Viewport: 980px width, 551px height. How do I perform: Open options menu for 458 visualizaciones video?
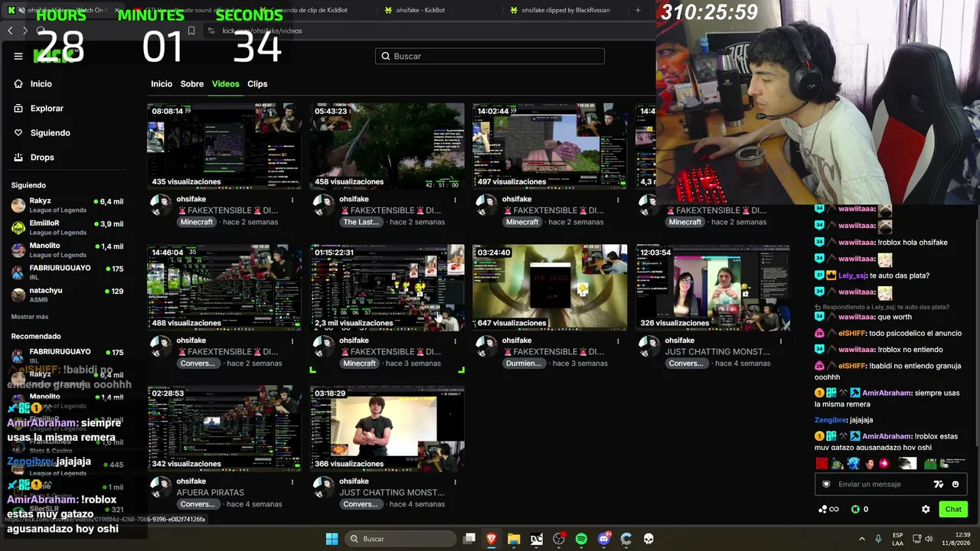point(455,200)
